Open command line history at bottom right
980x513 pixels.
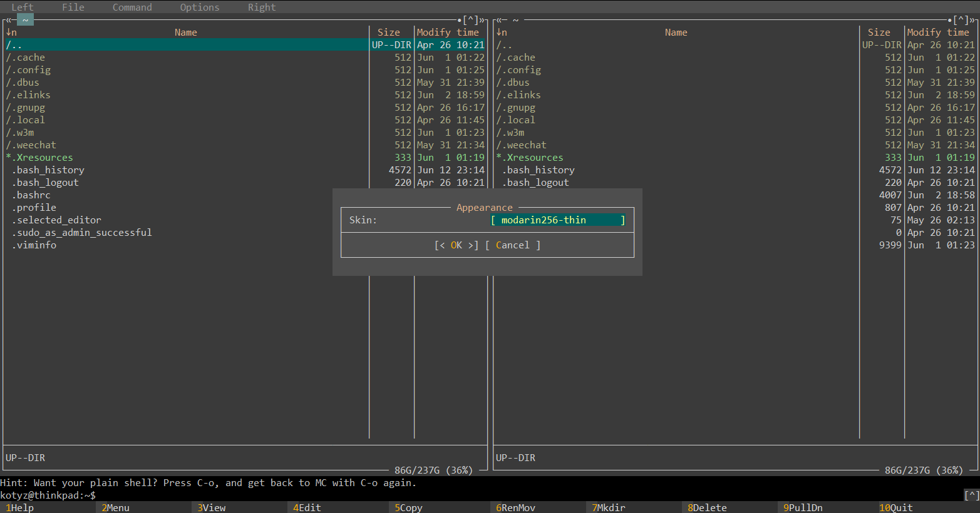tap(971, 495)
